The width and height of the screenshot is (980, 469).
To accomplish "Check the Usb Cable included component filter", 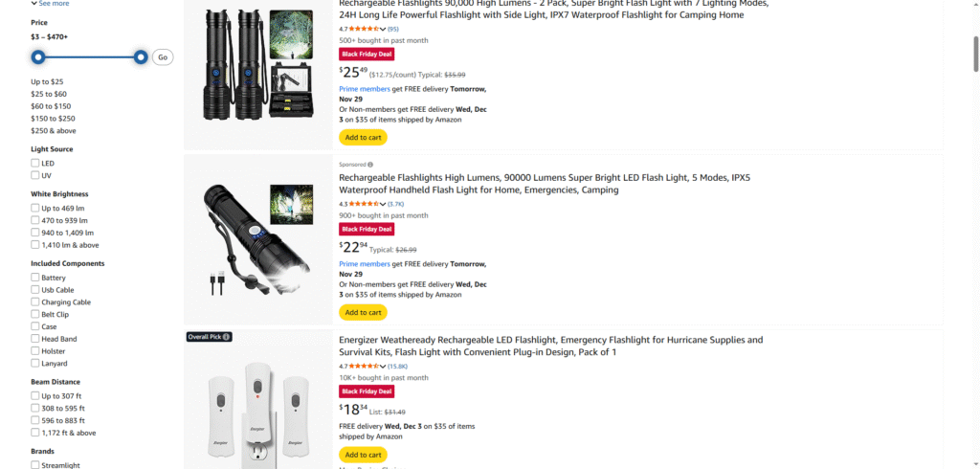I will click(35, 290).
